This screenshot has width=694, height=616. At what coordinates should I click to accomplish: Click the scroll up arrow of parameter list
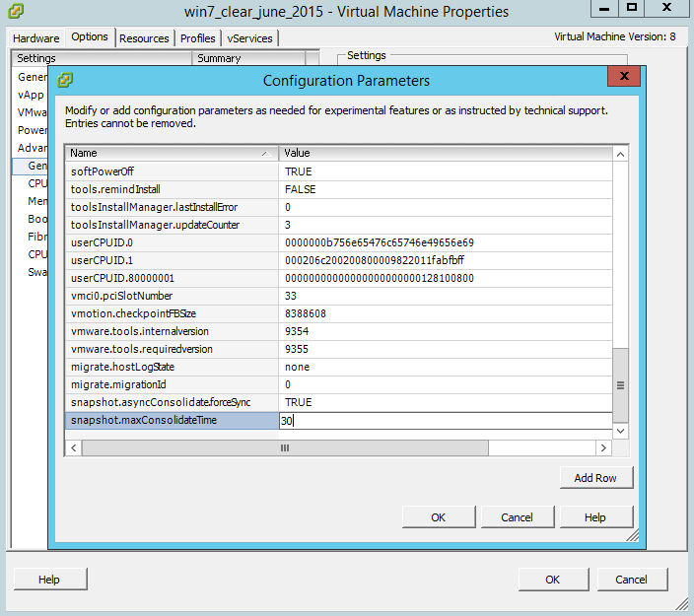tap(620, 154)
